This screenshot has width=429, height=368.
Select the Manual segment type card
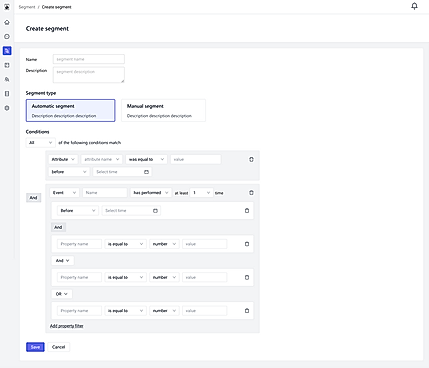(163, 110)
